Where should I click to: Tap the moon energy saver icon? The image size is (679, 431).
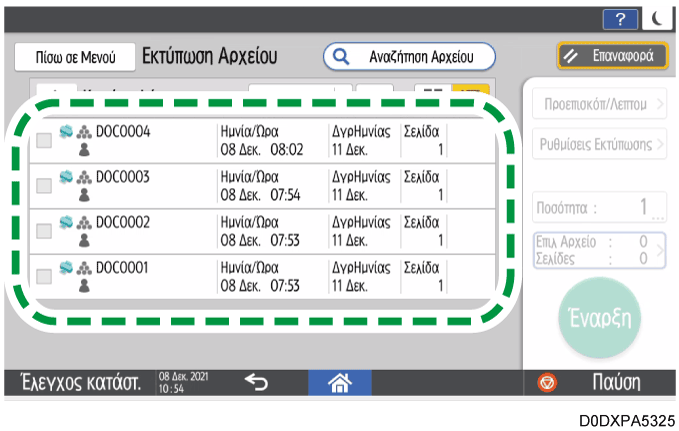pyautogui.click(x=659, y=18)
